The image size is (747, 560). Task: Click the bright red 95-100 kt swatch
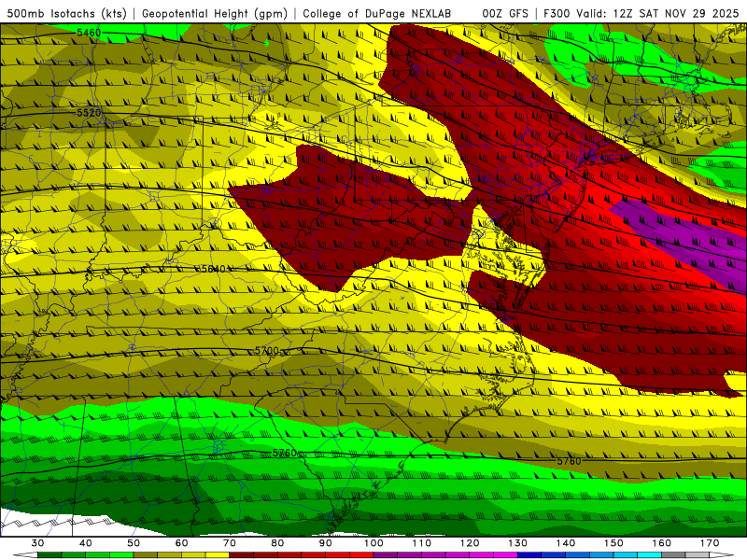pyautogui.click(x=361, y=555)
